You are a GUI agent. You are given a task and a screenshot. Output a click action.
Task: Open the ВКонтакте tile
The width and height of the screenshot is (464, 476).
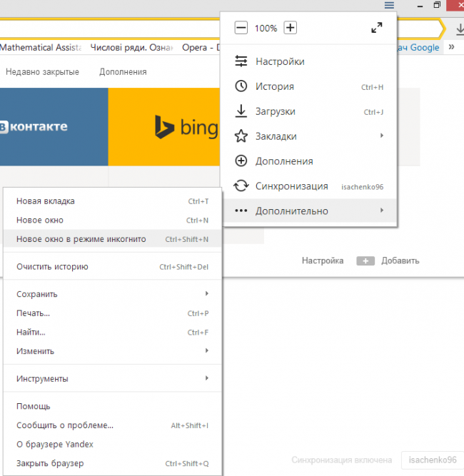(54, 126)
